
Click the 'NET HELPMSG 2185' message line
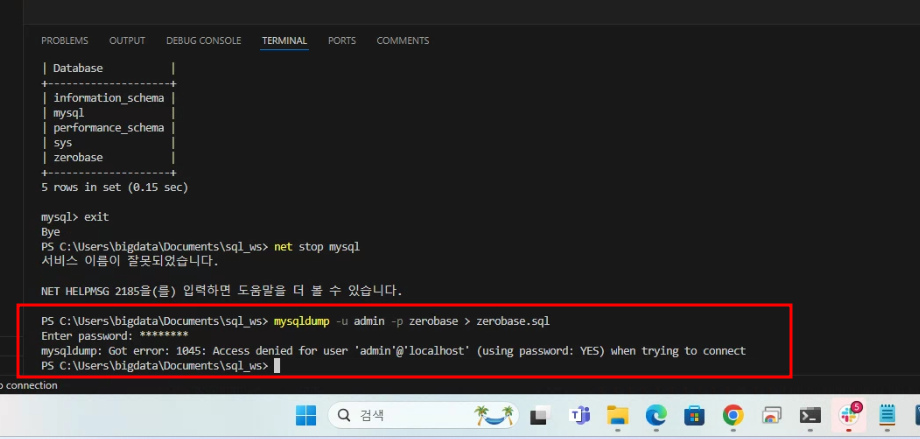tap(222, 291)
